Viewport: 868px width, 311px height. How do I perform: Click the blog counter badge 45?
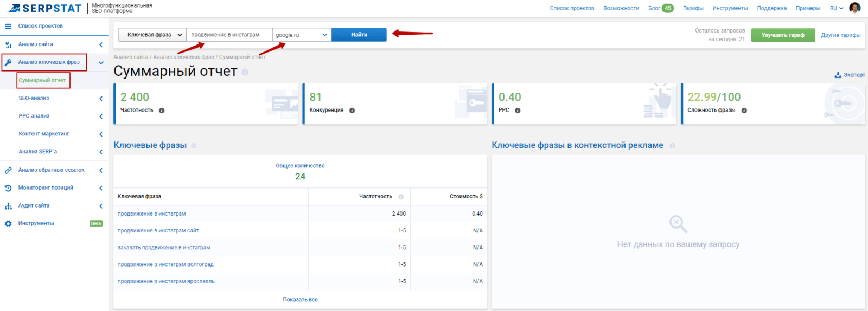[x=668, y=8]
